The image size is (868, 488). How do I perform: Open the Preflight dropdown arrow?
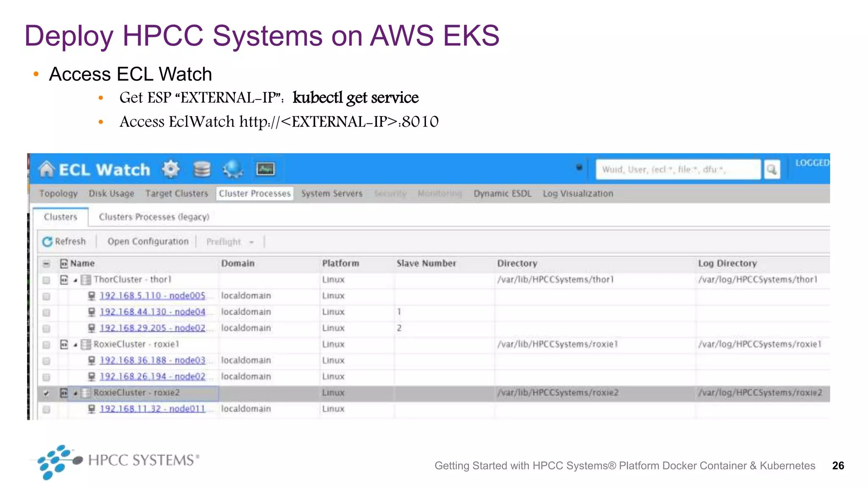coord(251,242)
